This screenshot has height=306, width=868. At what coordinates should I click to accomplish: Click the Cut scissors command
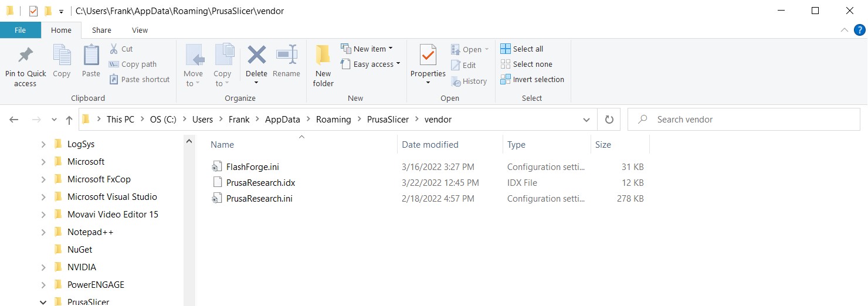click(121, 49)
